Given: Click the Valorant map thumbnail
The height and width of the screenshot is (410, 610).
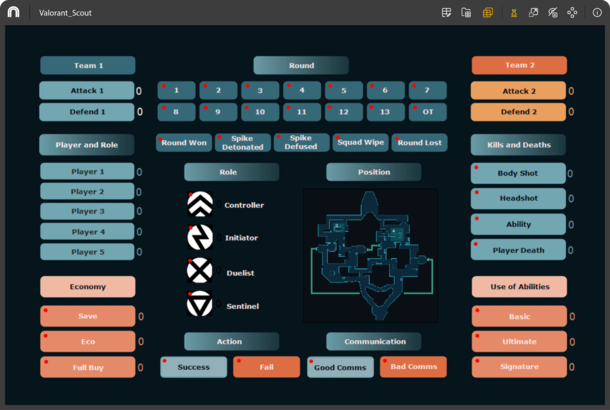Looking at the screenshot, I should coord(371,256).
